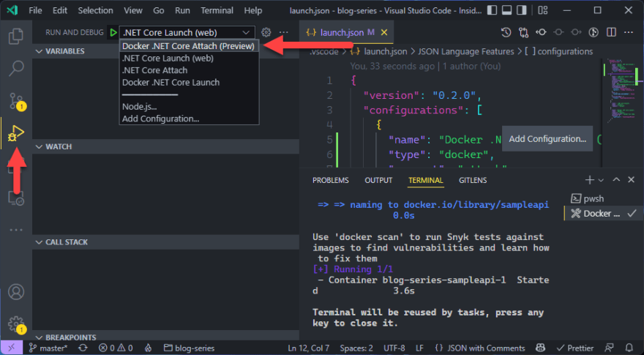The image size is (644, 355).
Task: Open errors and warnings count
Action: [x=116, y=348]
